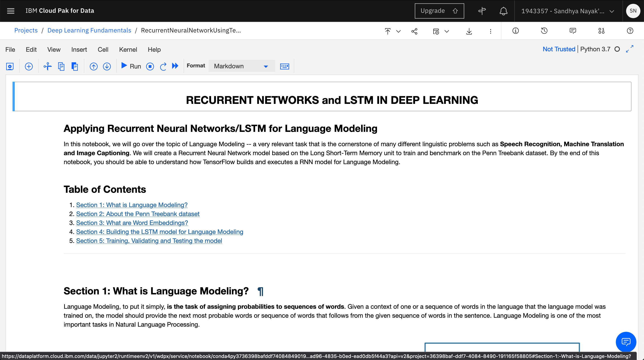Click the Restart kernel button
This screenshot has width=644, height=360.
(x=163, y=66)
